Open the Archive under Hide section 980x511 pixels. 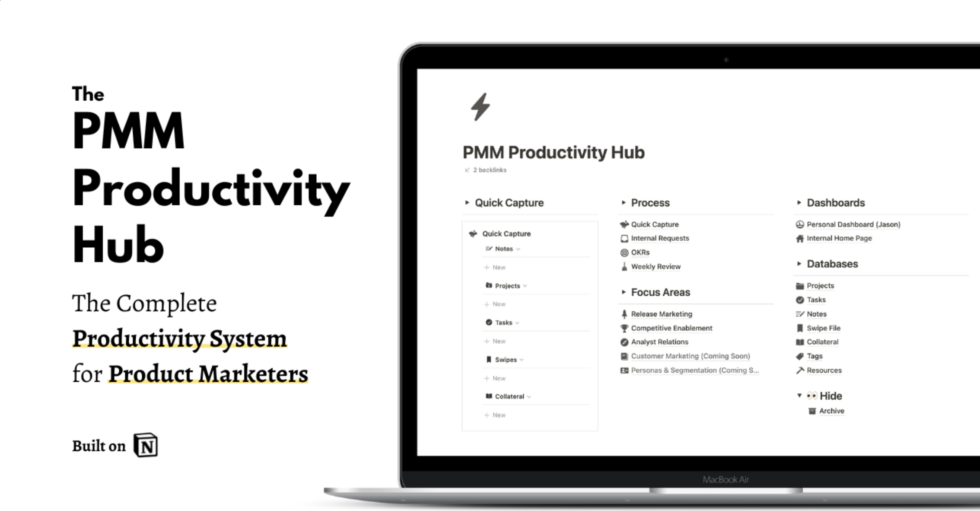coord(831,411)
